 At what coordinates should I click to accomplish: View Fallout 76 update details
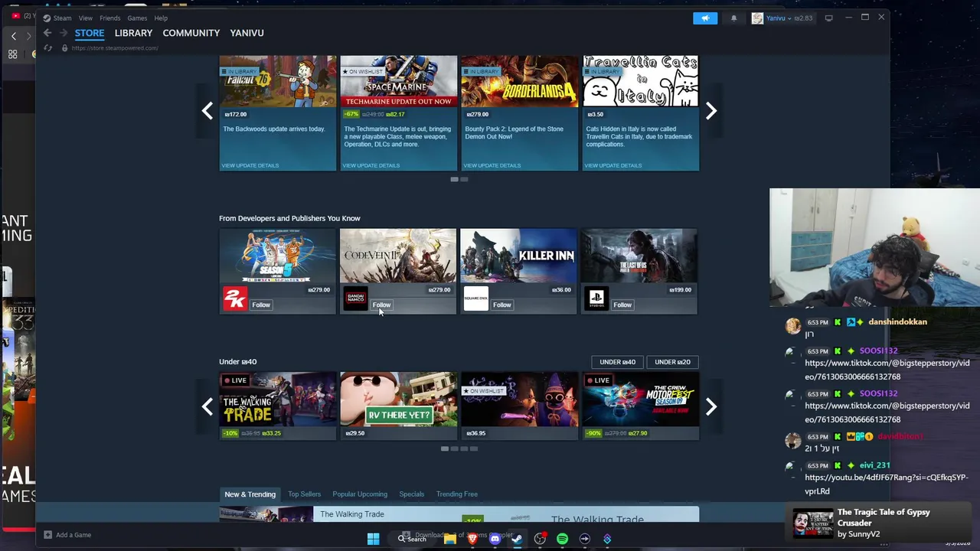(250, 165)
